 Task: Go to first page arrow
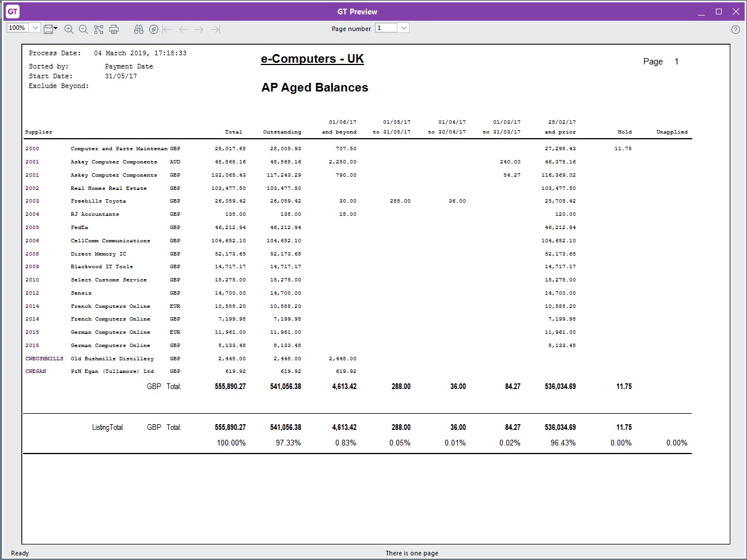tap(167, 29)
